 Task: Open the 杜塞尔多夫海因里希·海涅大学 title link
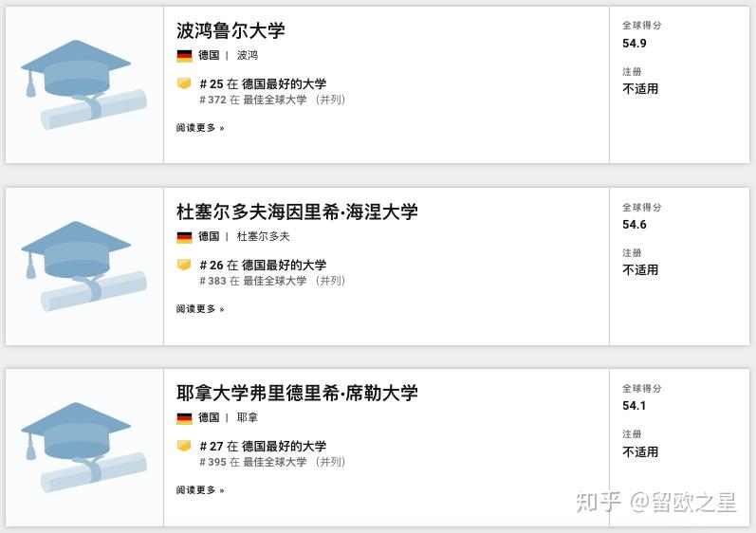(x=297, y=211)
